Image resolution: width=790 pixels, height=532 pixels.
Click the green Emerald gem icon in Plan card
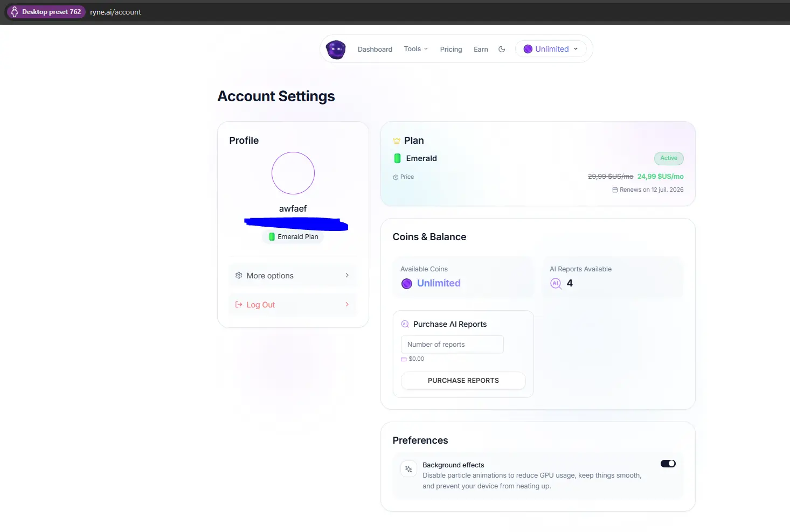(397, 158)
